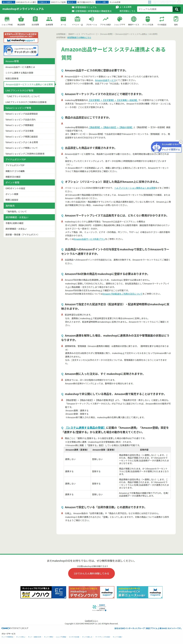Open 手数料/成果の確認 sidebar item
Screen dimensions: 183x644
click(x=29, y=223)
